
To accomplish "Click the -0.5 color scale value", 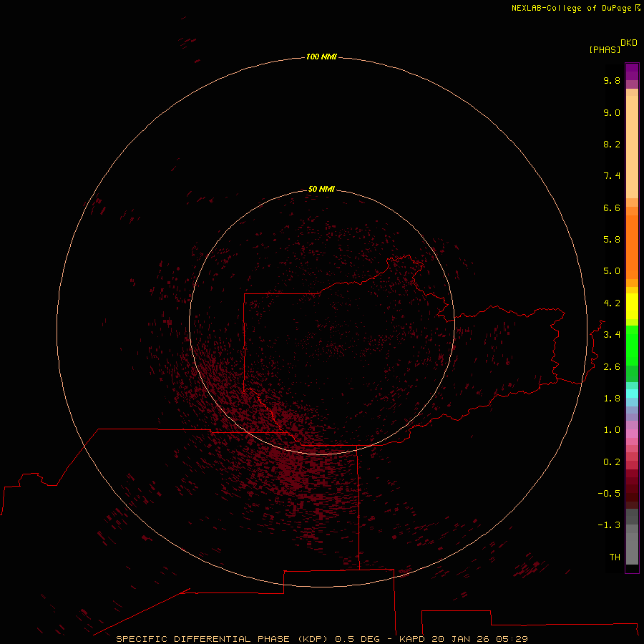I will 609,493.
